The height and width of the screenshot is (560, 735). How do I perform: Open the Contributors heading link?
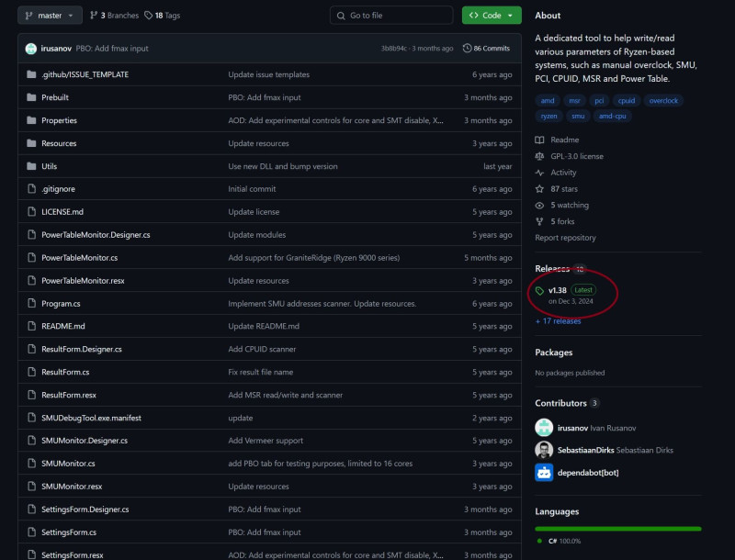[x=567, y=403]
